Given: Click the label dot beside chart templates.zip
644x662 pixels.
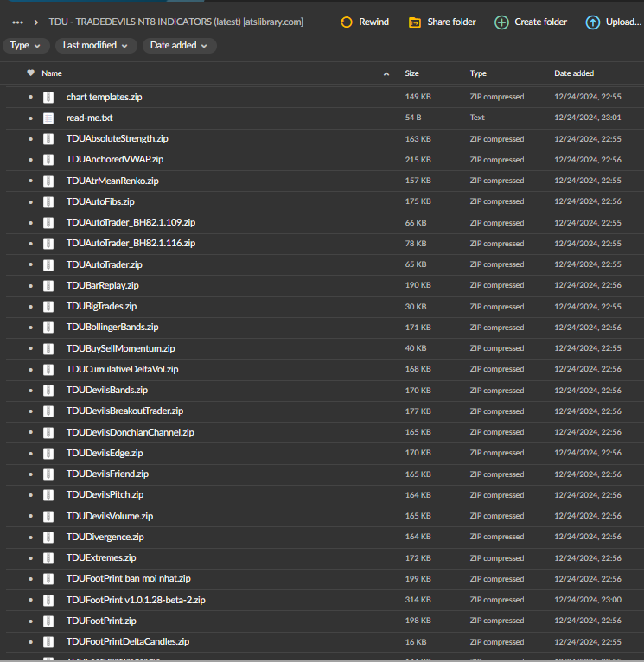Looking at the screenshot, I should click(x=31, y=97).
